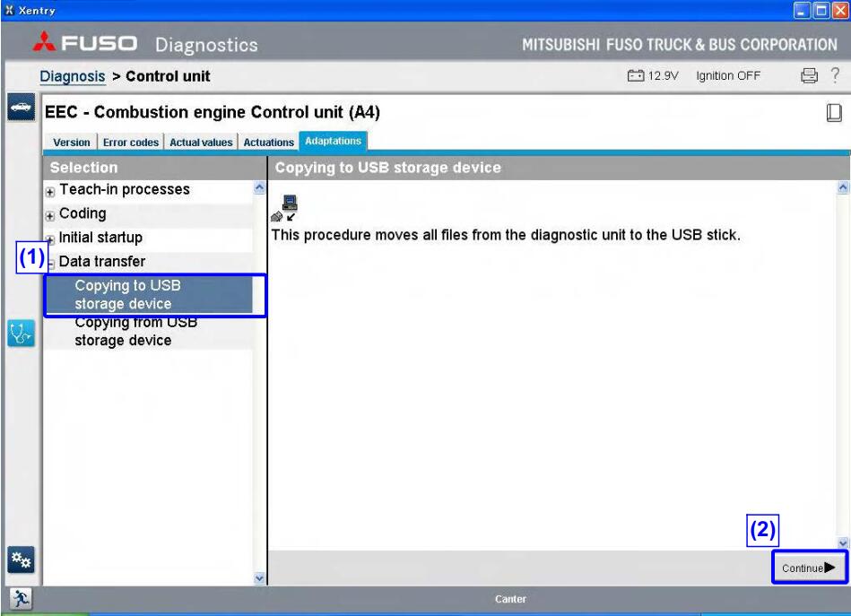851x616 pixels.
Task: Select the Adaptations tab
Action: [334, 141]
